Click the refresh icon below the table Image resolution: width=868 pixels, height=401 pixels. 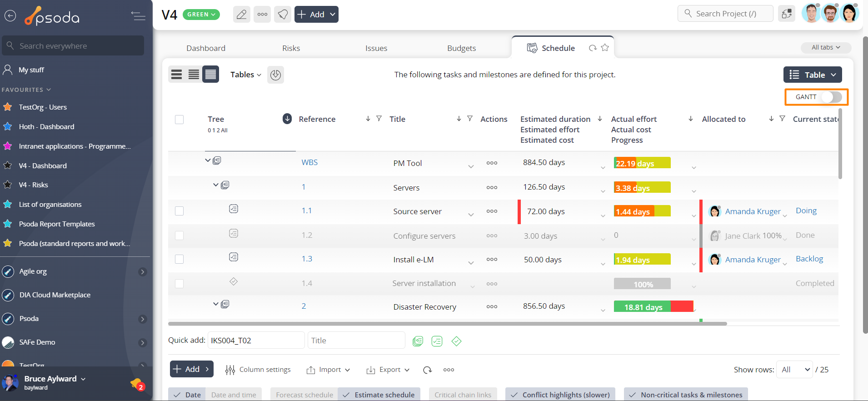[x=427, y=370]
